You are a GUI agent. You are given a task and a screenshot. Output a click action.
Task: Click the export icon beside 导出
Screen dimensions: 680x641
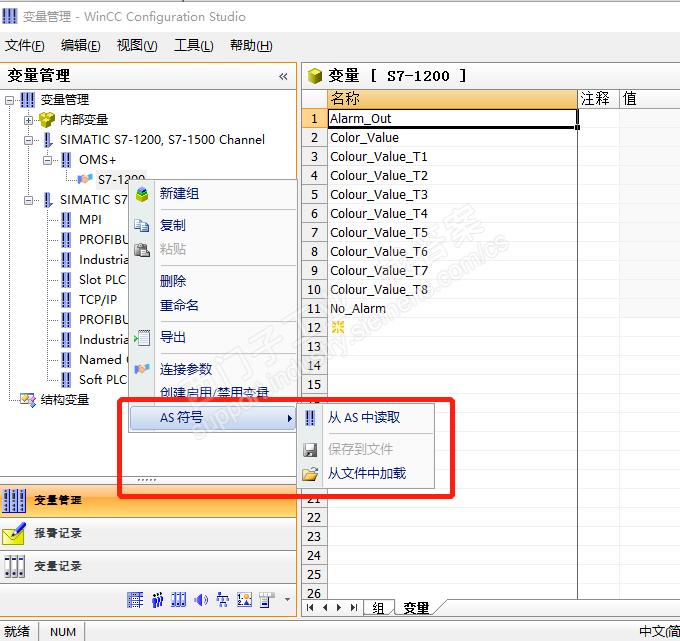142,337
